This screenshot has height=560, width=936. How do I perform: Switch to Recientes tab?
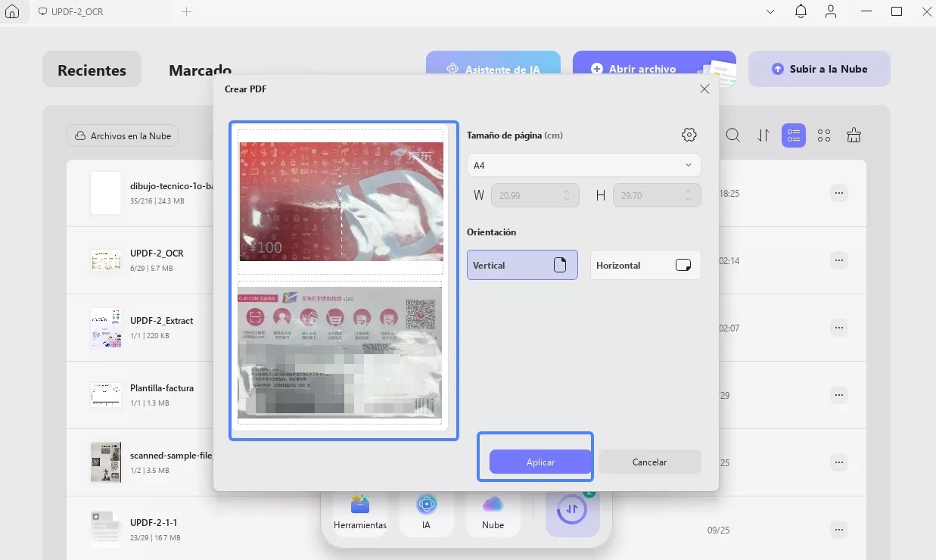click(92, 70)
